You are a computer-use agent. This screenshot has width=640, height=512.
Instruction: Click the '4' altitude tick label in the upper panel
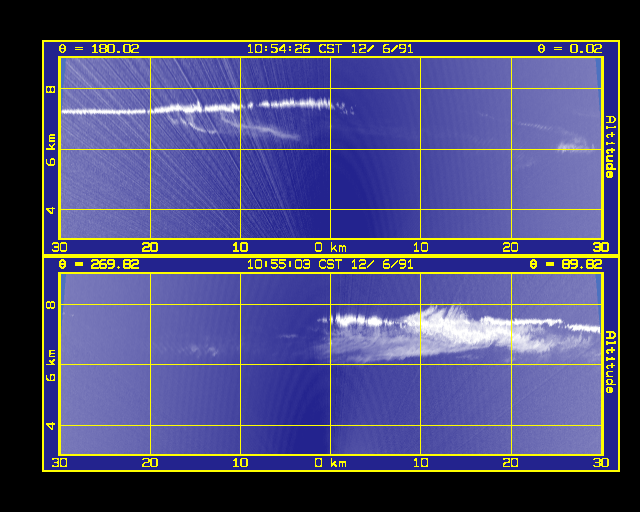51,210
